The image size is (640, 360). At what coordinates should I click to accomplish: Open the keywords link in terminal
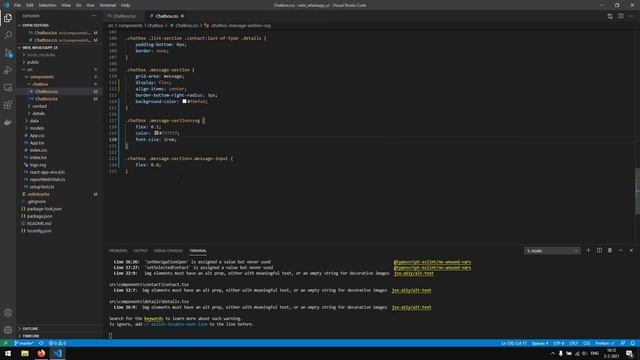[x=153, y=318]
